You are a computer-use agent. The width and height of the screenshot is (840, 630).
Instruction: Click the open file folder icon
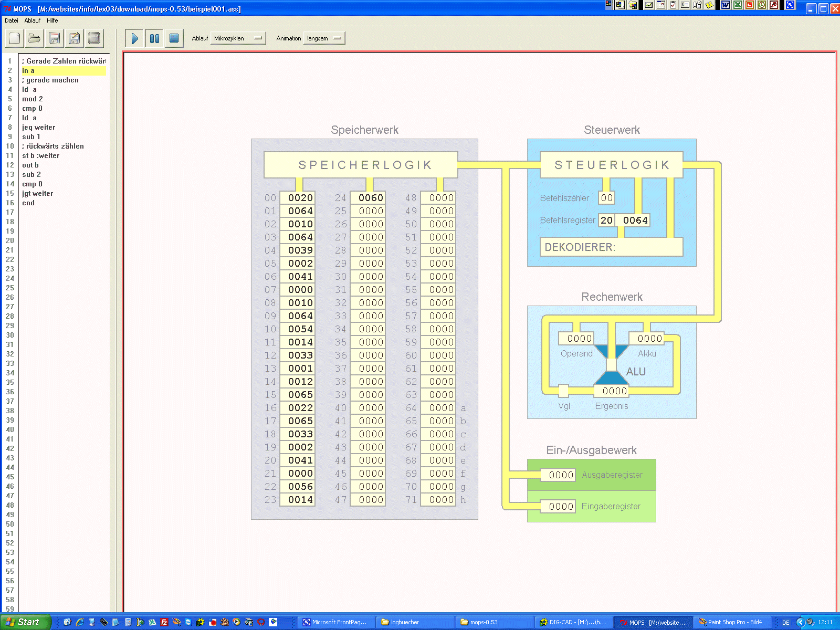35,38
